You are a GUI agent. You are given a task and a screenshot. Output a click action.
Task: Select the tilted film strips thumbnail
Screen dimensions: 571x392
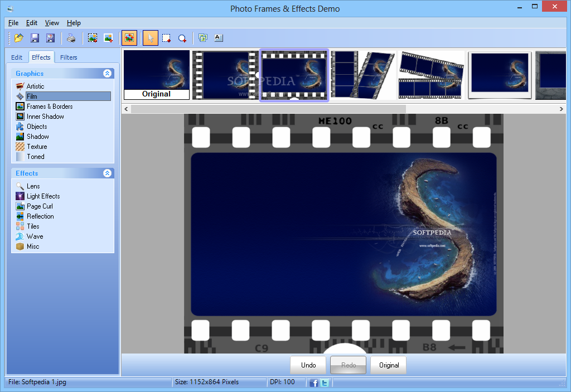coord(363,75)
